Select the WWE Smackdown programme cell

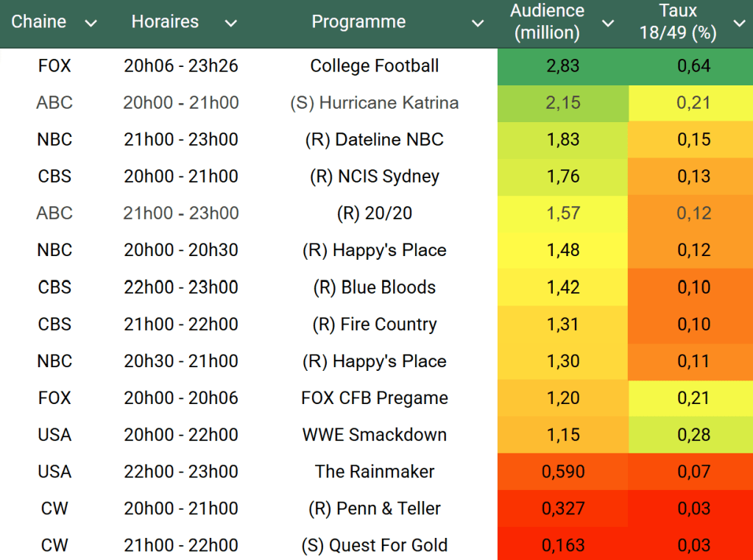pos(374,435)
